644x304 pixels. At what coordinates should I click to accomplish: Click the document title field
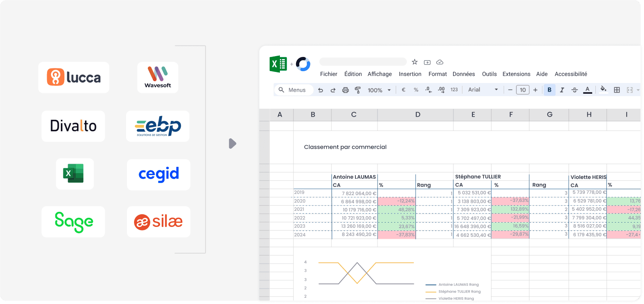point(363,62)
